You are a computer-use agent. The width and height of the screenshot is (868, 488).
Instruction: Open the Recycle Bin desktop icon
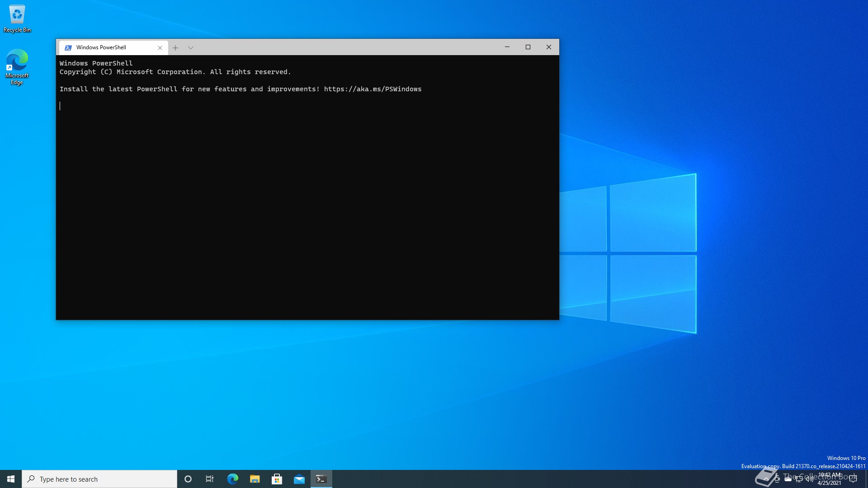point(17,19)
